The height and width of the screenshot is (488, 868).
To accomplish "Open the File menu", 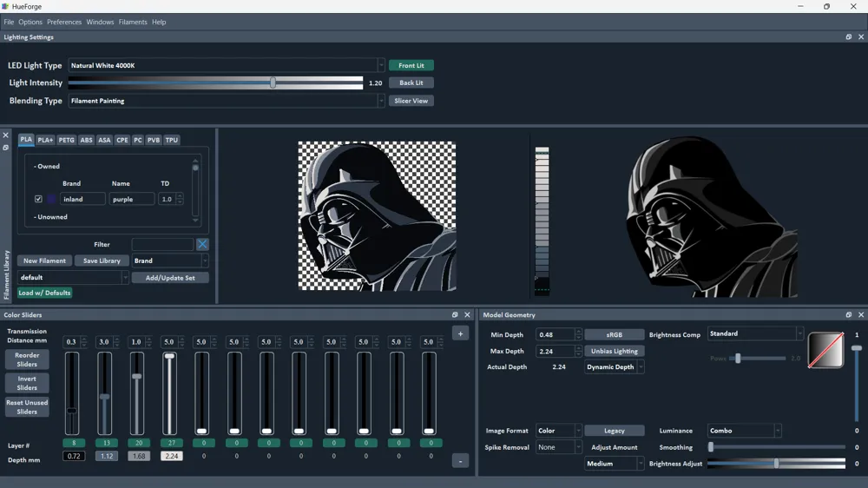I will pos(9,23).
